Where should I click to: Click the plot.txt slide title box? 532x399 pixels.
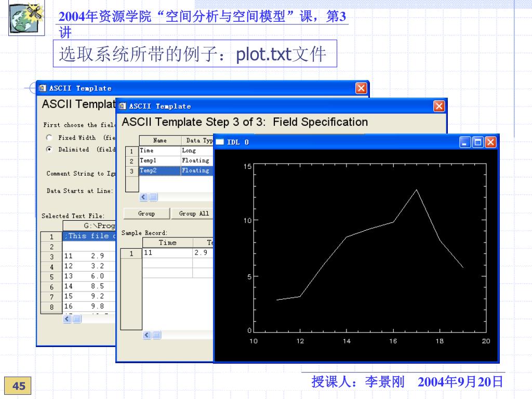click(195, 54)
